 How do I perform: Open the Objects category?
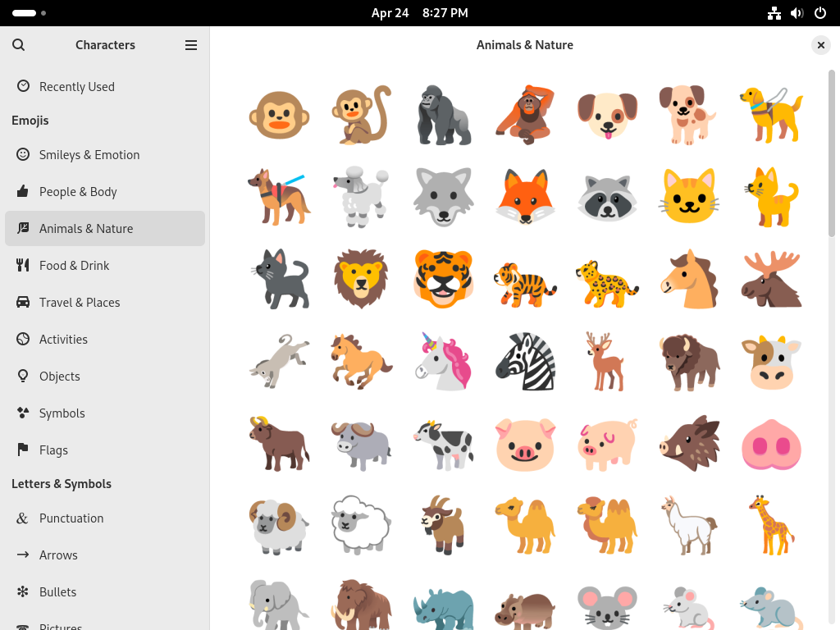pos(105,377)
